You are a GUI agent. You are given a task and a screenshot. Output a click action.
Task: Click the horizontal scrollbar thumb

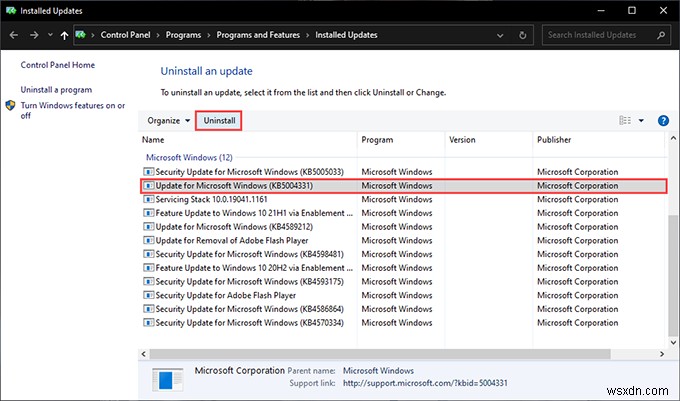[x=380, y=354]
